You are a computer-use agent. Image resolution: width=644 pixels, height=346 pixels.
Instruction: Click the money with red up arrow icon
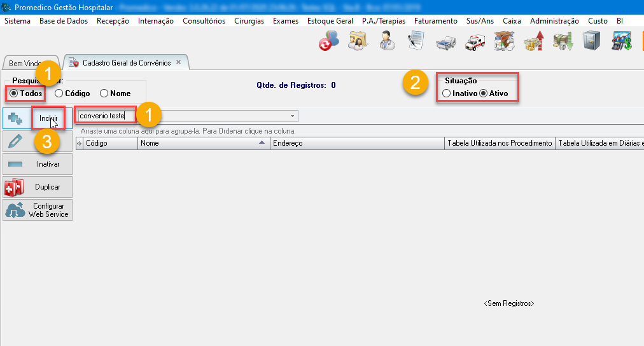pyautogui.click(x=533, y=42)
